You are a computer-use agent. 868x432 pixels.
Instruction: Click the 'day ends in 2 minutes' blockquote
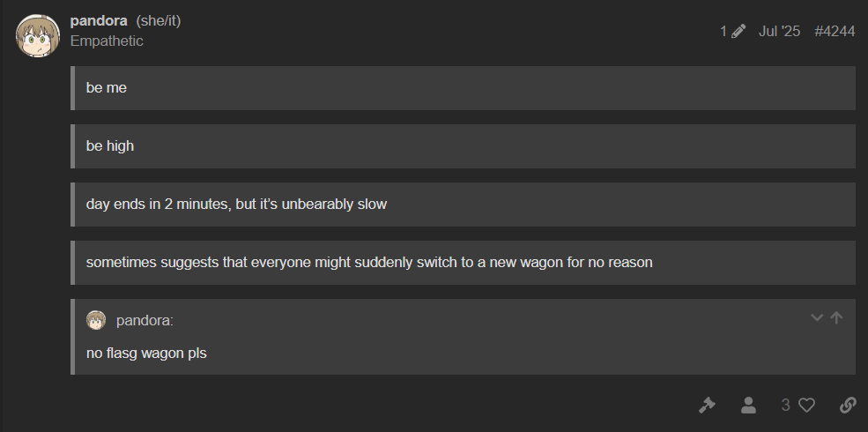click(x=236, y=205)
